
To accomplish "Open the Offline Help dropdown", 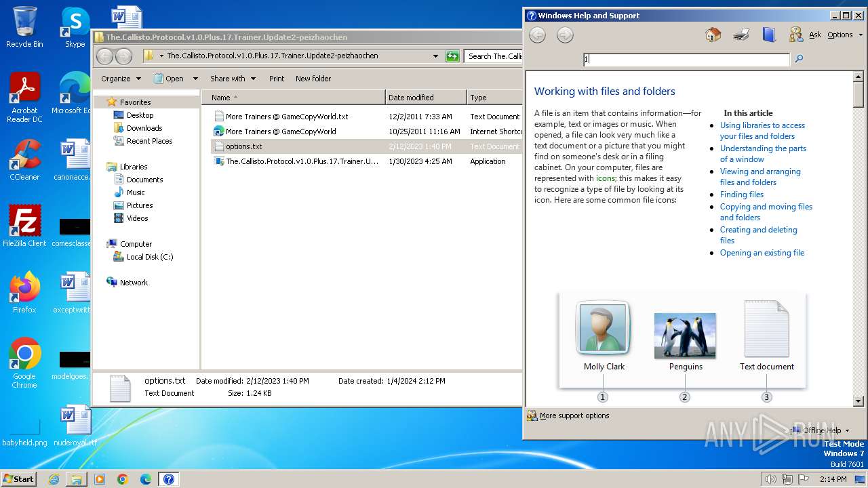I will [820, 430].
